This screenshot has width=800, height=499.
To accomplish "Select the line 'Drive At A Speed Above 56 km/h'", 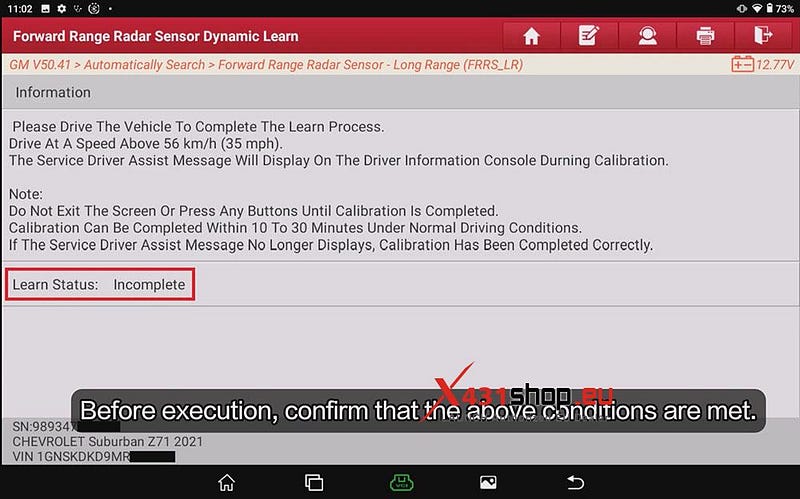I will tap(145, 143).
